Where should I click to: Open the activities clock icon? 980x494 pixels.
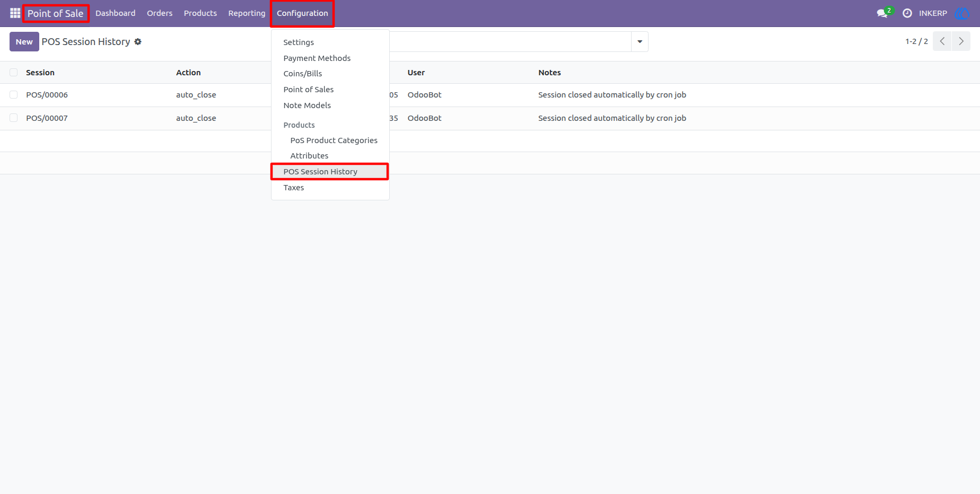pos(907,13)
